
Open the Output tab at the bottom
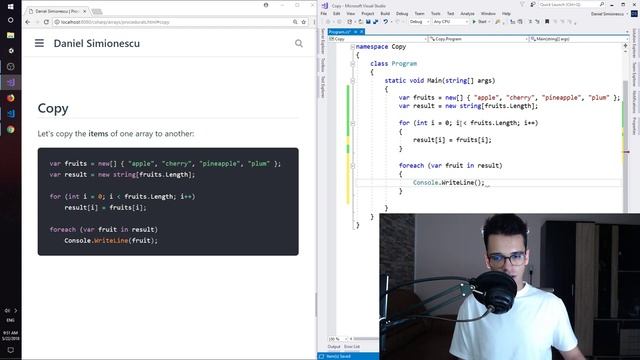point(334,347)
